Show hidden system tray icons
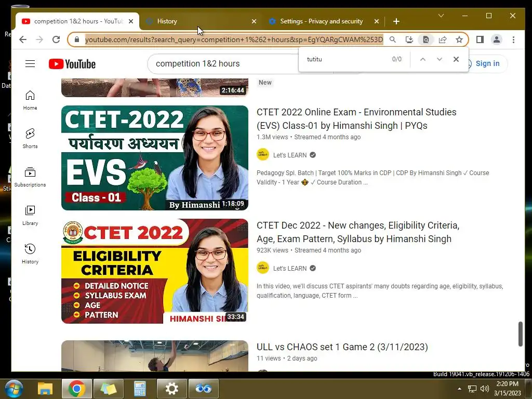 (x=459, y=389)
